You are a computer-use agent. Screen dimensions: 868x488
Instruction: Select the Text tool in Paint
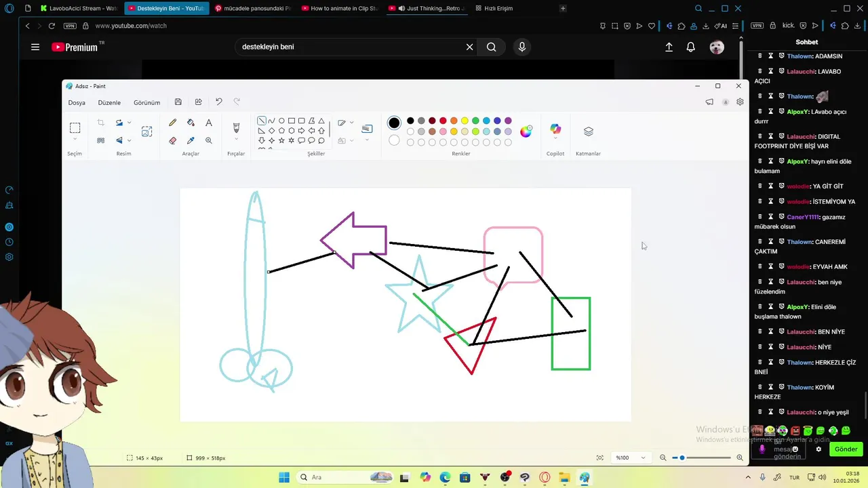tap(209, 123)
